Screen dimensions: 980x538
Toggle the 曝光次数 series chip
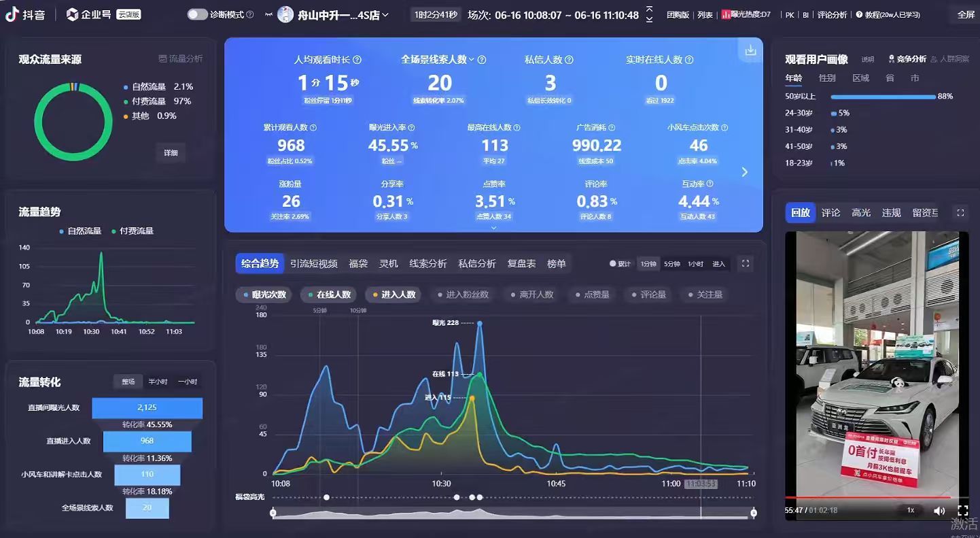tap(264, 295)
